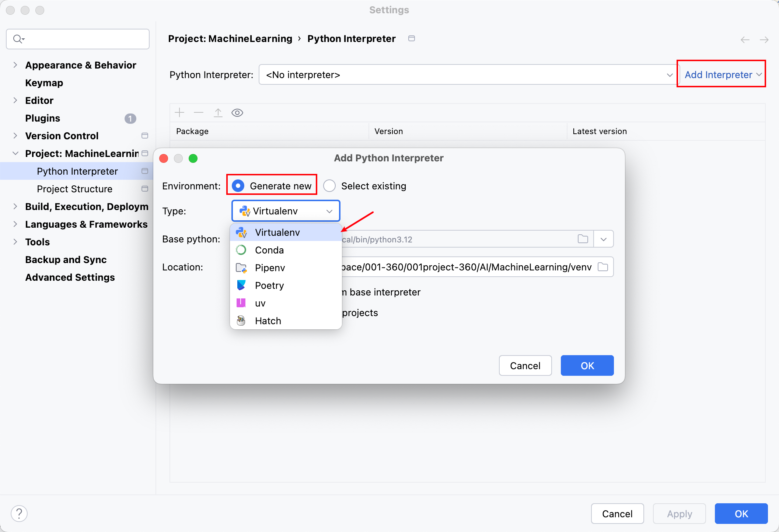Choose Conda from the type list
779x532 pixels.
(269, 250)
